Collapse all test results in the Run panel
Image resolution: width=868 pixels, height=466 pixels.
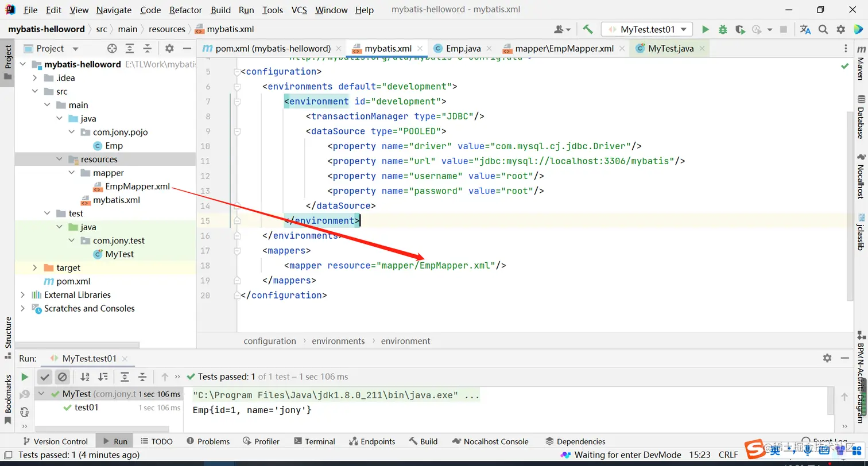pyautogui.click(x=142, y=377)
